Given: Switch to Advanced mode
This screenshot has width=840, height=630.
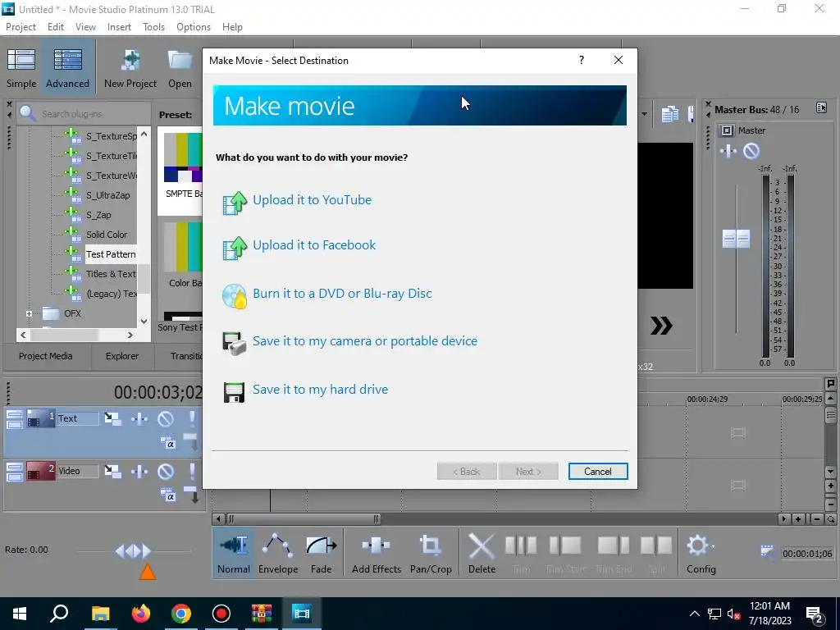Looking at the screenshot, I should point(67,68).
